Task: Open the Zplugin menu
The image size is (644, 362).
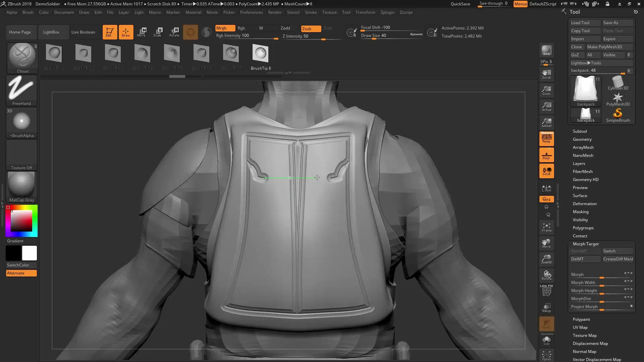Action: [387, 12]
